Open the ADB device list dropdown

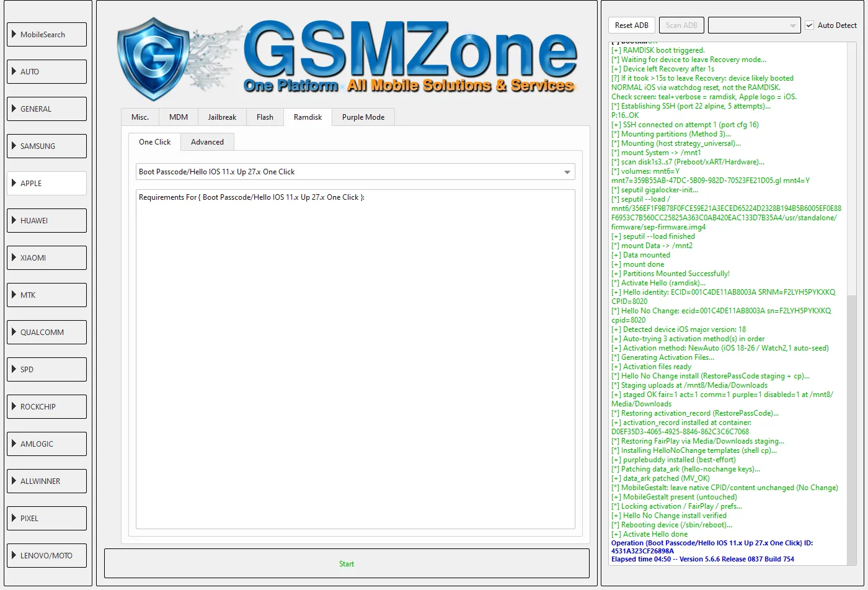[x=755, y=25]
